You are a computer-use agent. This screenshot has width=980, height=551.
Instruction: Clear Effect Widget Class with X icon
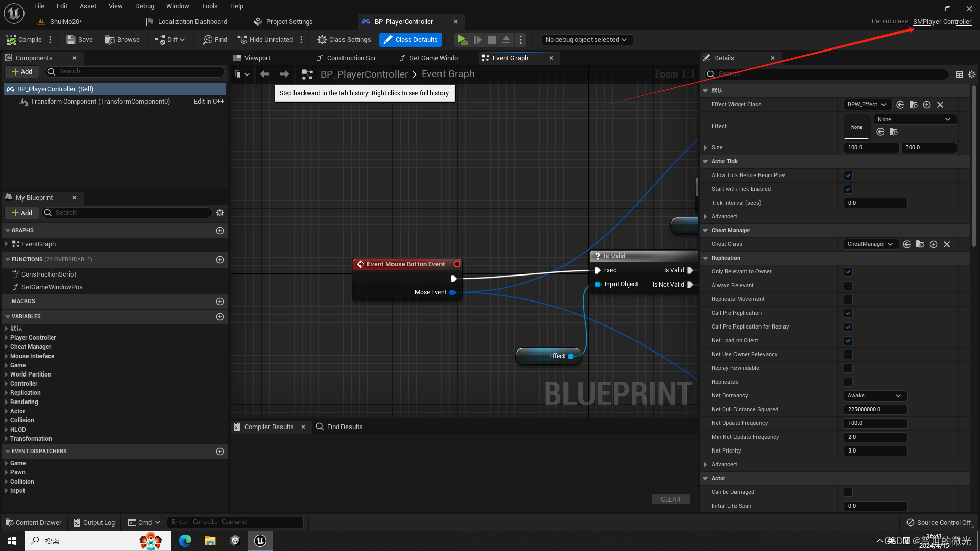click(x=940, y=105)
